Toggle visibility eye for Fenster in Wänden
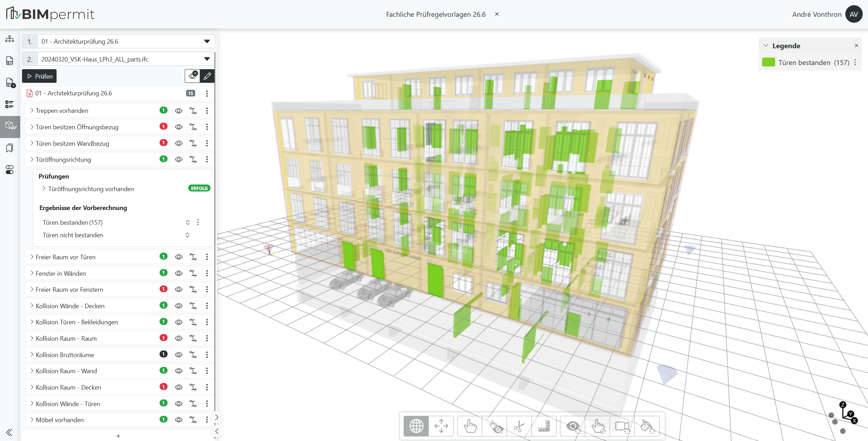The width and height of the screenshot is (868, 441). (179, 273)
